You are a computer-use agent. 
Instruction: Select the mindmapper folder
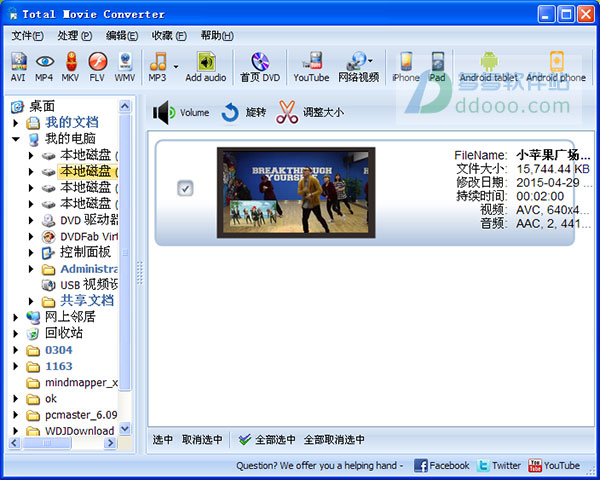[81, 382]
